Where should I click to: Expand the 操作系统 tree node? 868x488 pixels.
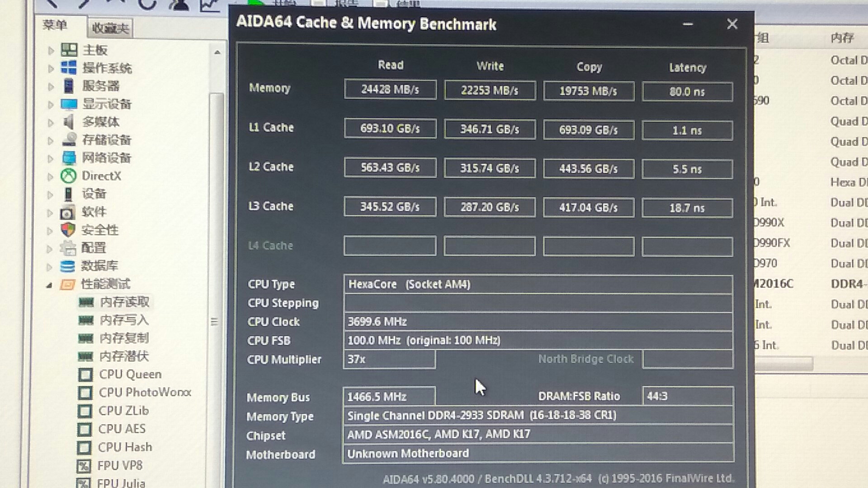point(51,68)
